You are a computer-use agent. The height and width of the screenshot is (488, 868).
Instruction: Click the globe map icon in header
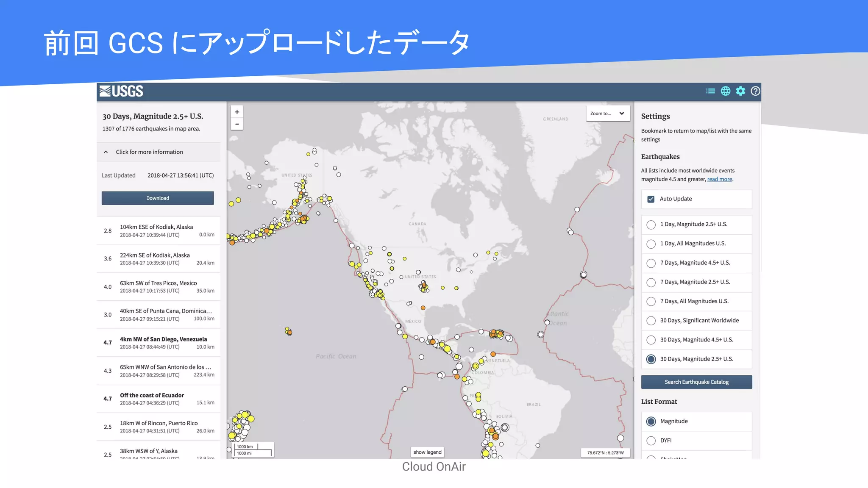tap(726, 91)
